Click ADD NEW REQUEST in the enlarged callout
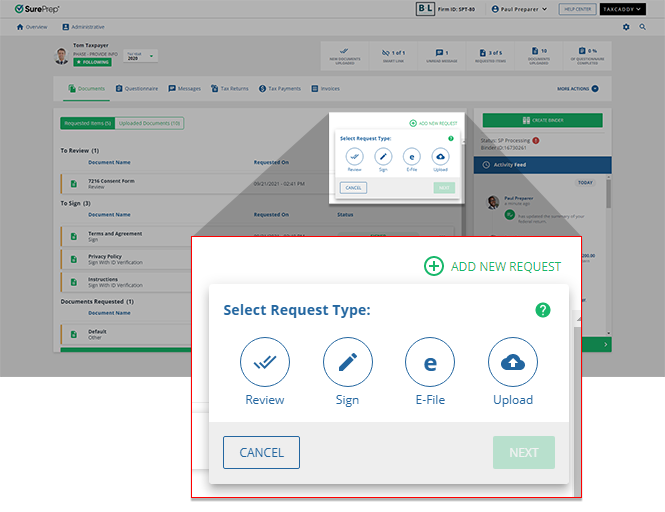 (x=493, y=266)
